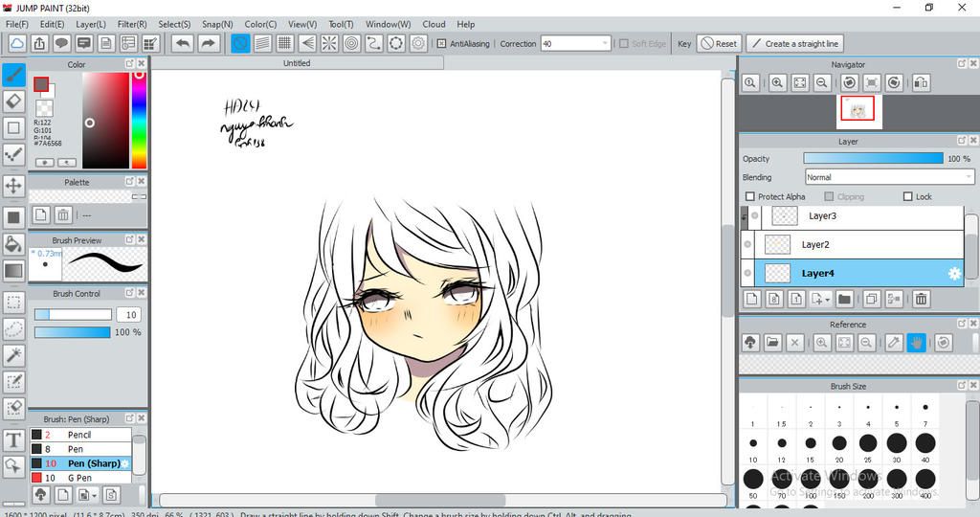The width and height of the screenshot is (980, 517).
Task: Open the Window menu
Action: (x=389, y=24)
